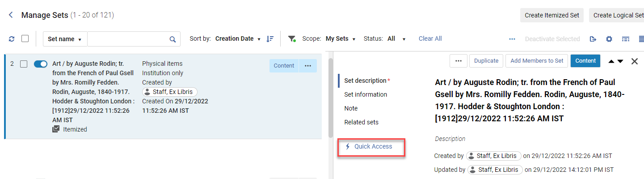Click the list pane vertical scrollbar
Viewport: 644px width, 179px height.
[331, 98]
